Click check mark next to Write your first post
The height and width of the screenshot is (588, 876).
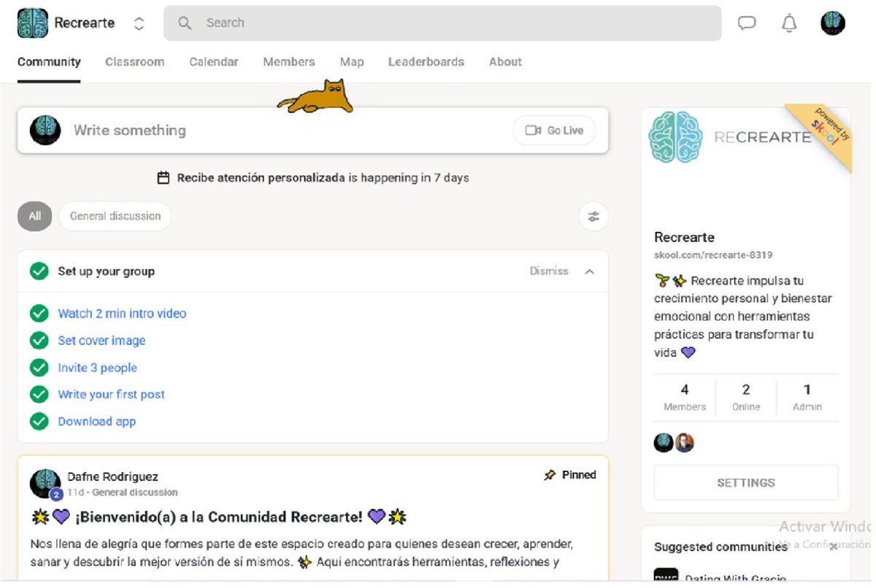click(x=39, y=395)
